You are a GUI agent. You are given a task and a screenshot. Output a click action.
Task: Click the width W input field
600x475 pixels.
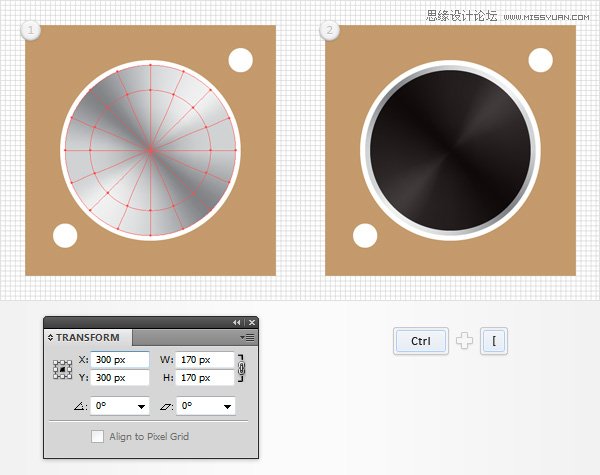(x=205, y=360)
